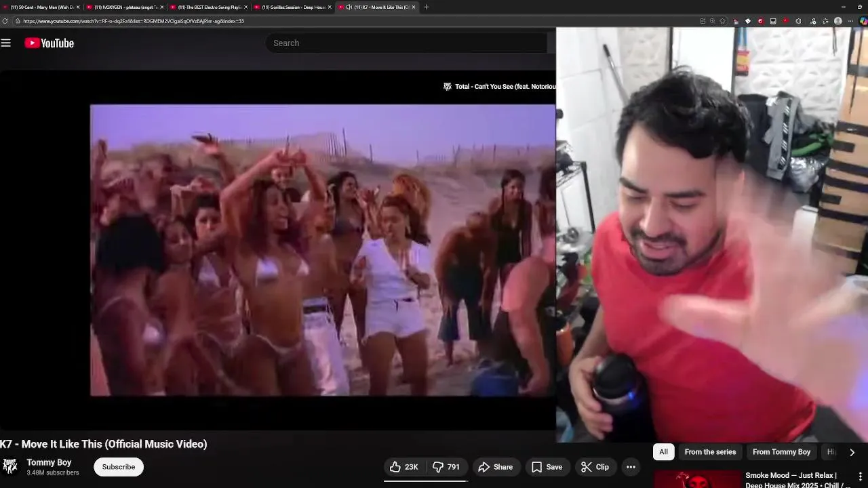Viewport: 868px width, 488px height.
Task: Click the now-playing Total Can't You See title
Action: [x=505, y=87]
